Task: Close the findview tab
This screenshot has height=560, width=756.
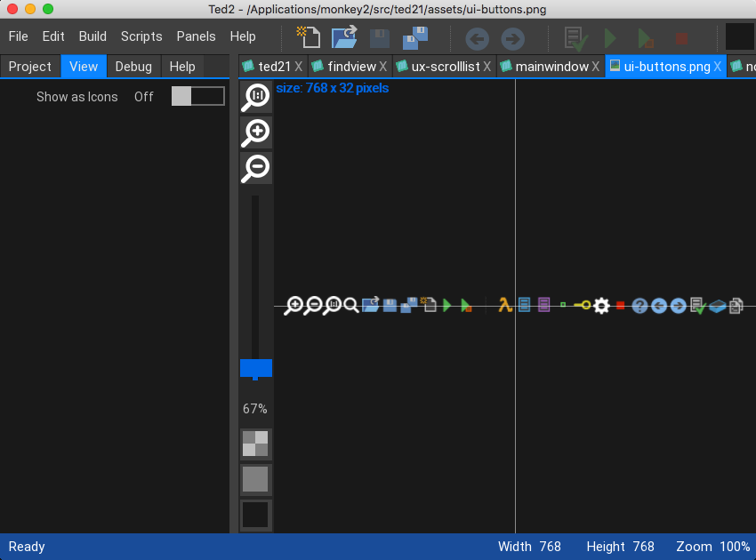Action: pos(383,67)
